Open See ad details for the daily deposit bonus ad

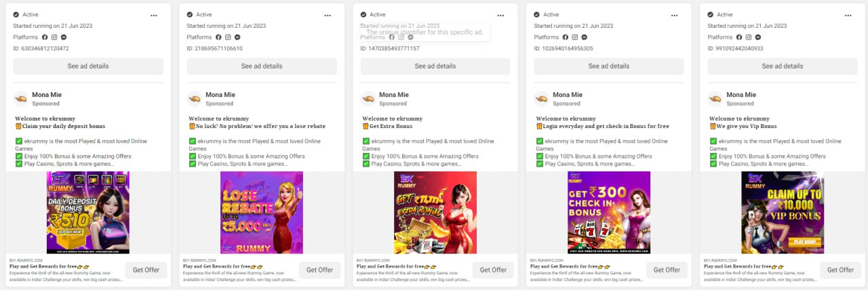click(88, 66)
